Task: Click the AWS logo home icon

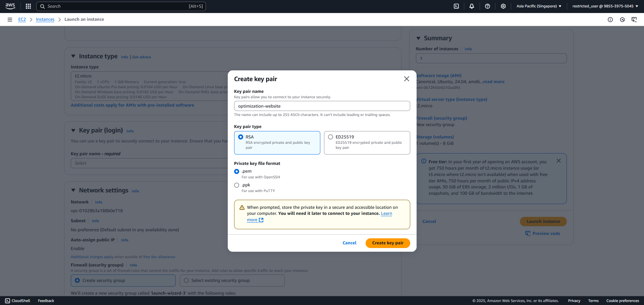Action: point(10,6)
